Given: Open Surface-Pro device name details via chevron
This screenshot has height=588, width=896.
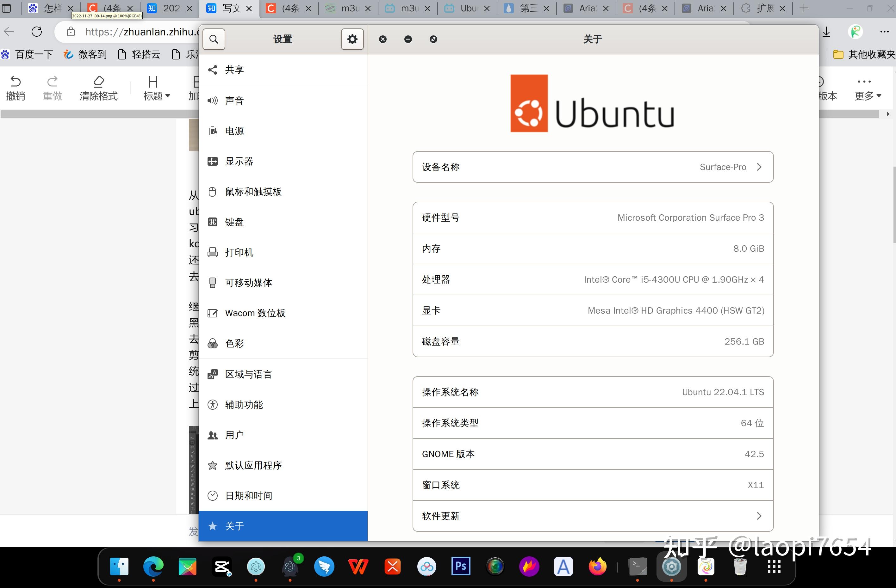Looking at the screenshot, I should (x=759, y=167).
